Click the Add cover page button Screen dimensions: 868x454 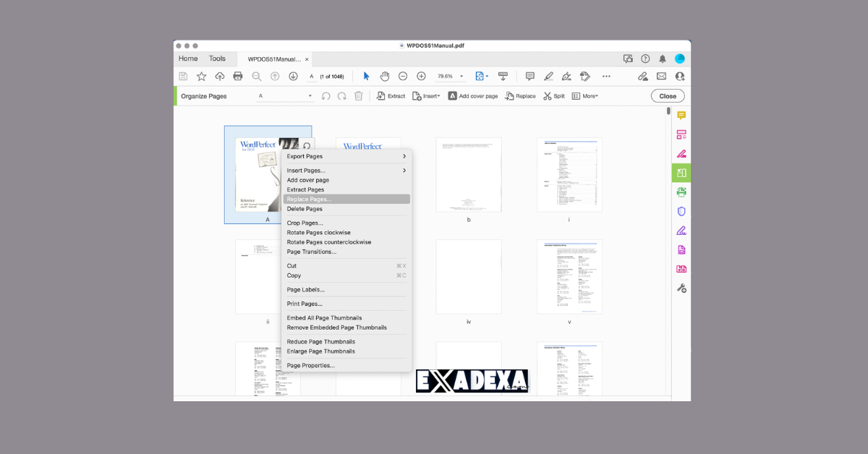[472, 95]
